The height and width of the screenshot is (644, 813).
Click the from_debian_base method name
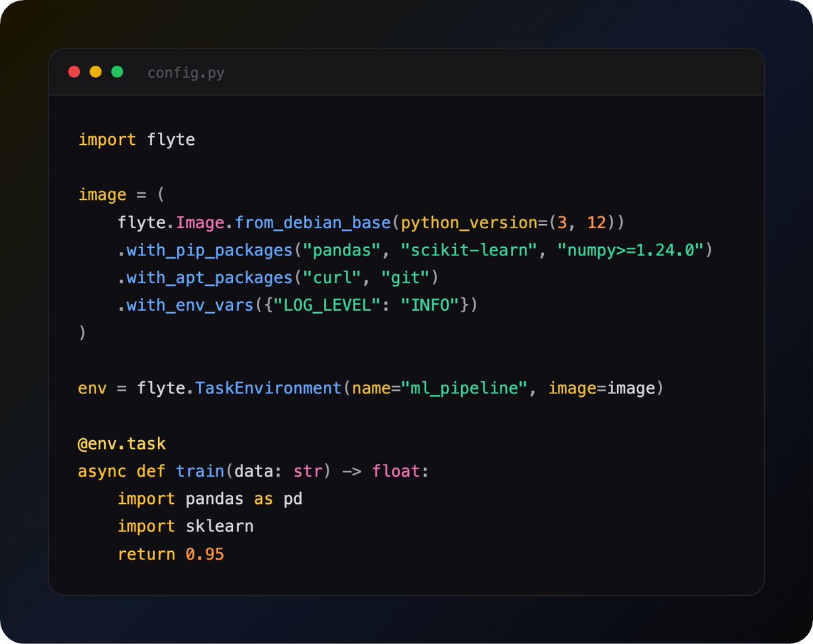tap(314, 223)
